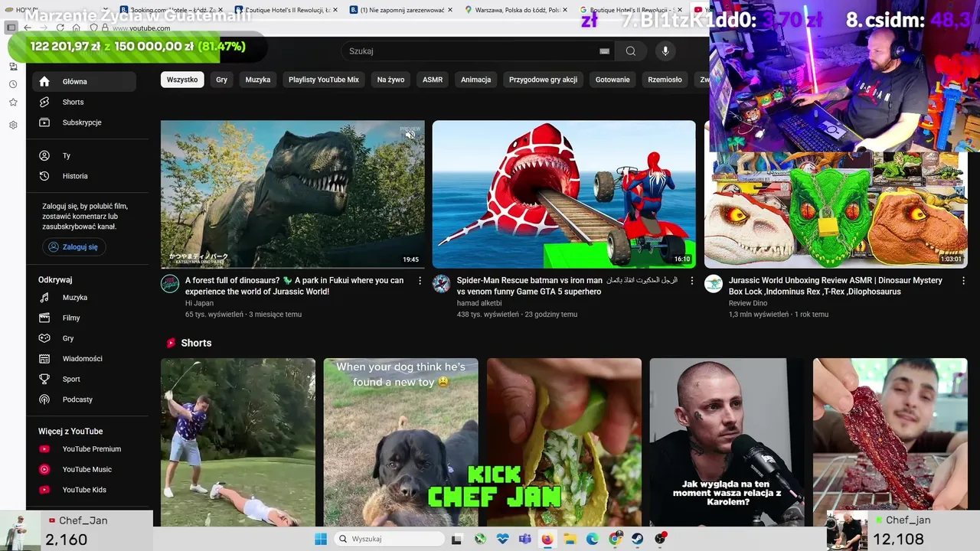
Task: Select the ASMR filter chip
Action: (433, 80)
